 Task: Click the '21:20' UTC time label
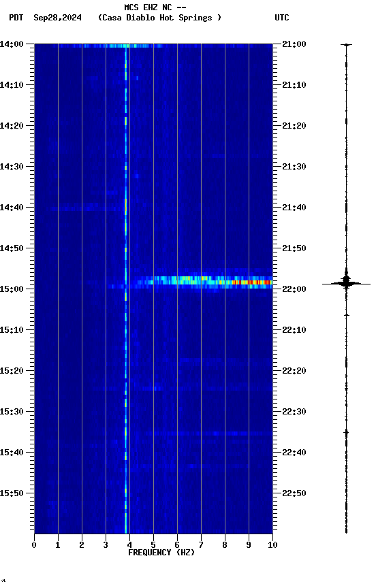pyautogui.click(x=294, y=126)
